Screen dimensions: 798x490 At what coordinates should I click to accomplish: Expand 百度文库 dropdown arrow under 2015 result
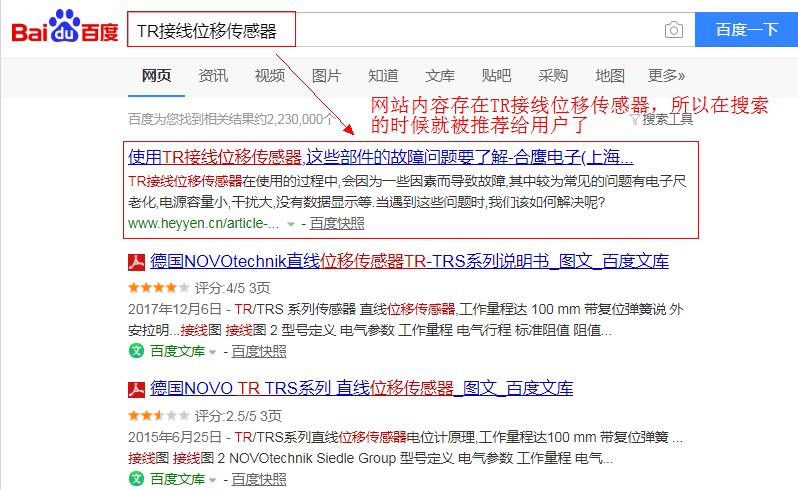click(212, 480)
